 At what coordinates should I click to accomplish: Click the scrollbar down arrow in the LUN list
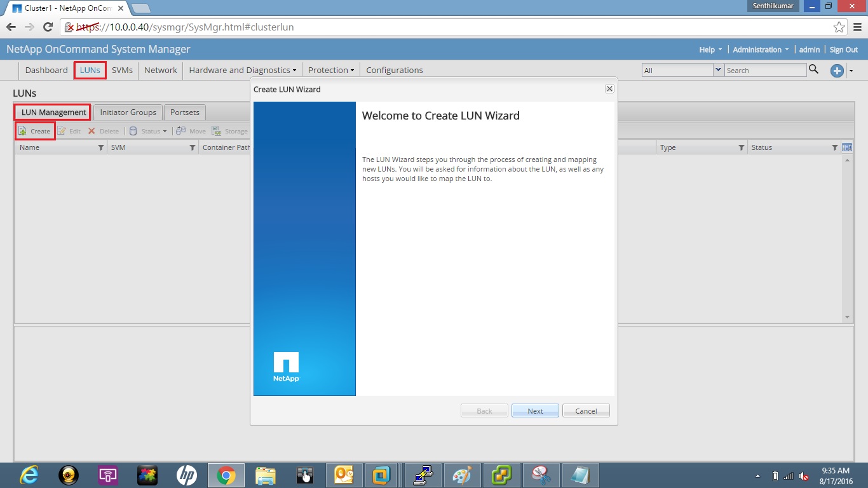tap(846, 316)
